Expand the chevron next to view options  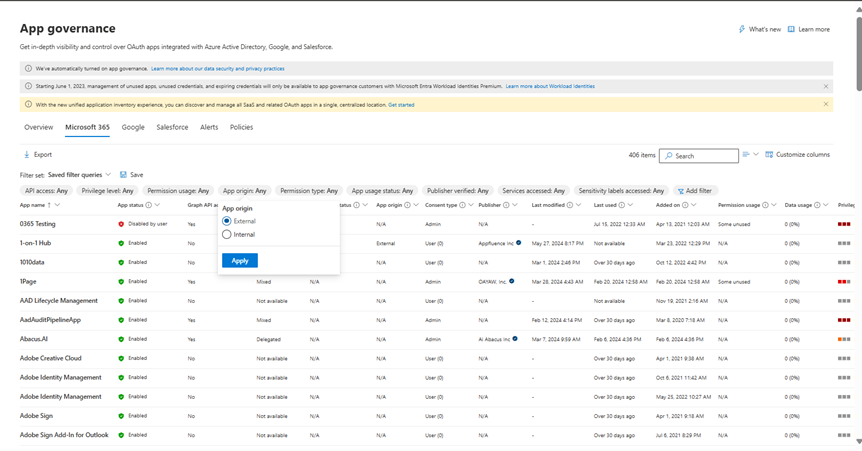756,155
